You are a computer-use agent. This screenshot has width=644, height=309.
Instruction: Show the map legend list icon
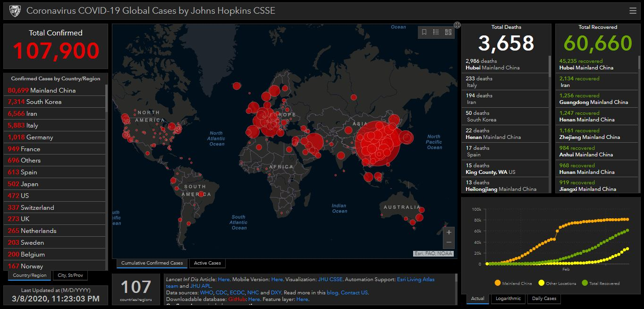pos(436,32)
